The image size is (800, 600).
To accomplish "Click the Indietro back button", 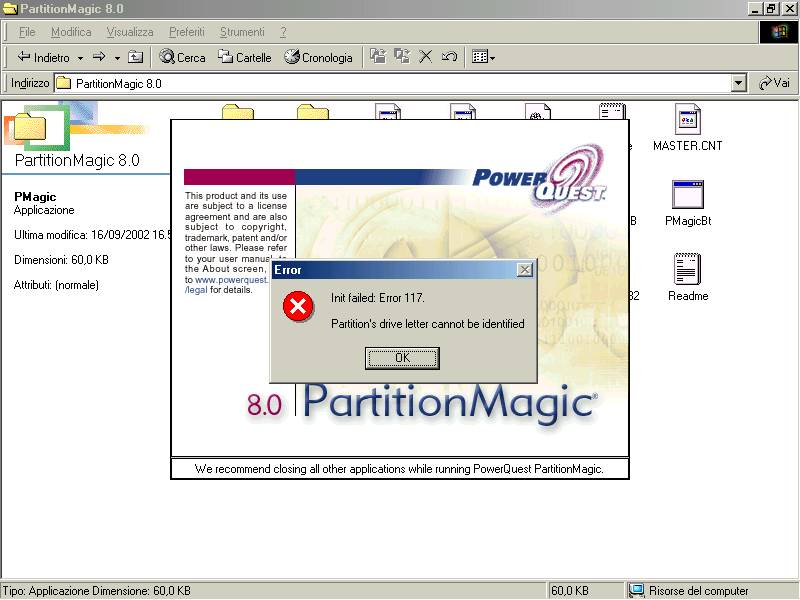I will click(x=44, y=58).
